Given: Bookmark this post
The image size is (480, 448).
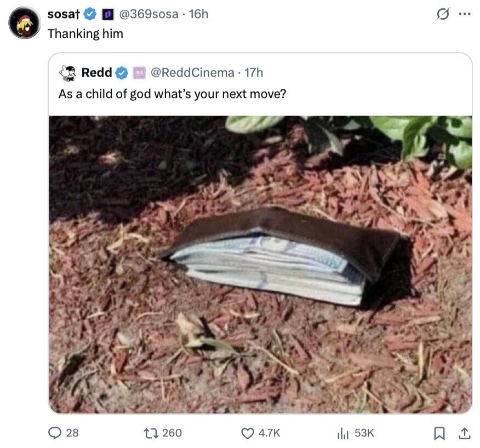Looking at the screenshot, I should 439,433.
